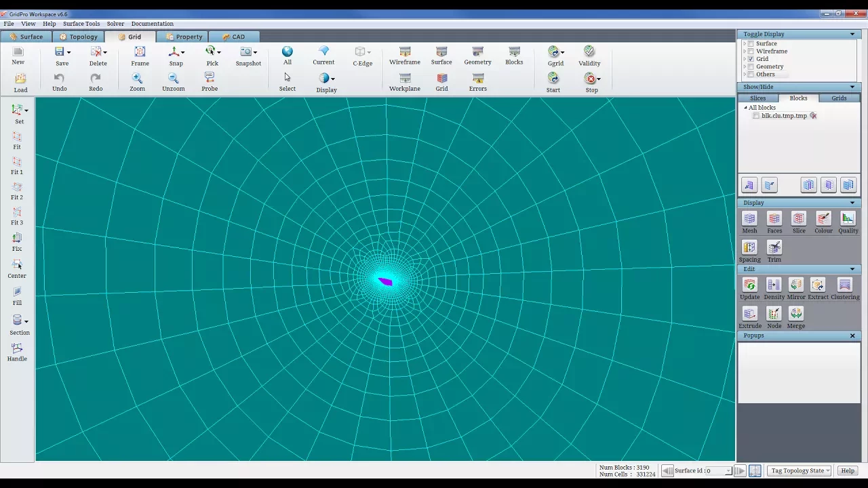
Task: Click the Merge icon
Action: tap(796, 313)
